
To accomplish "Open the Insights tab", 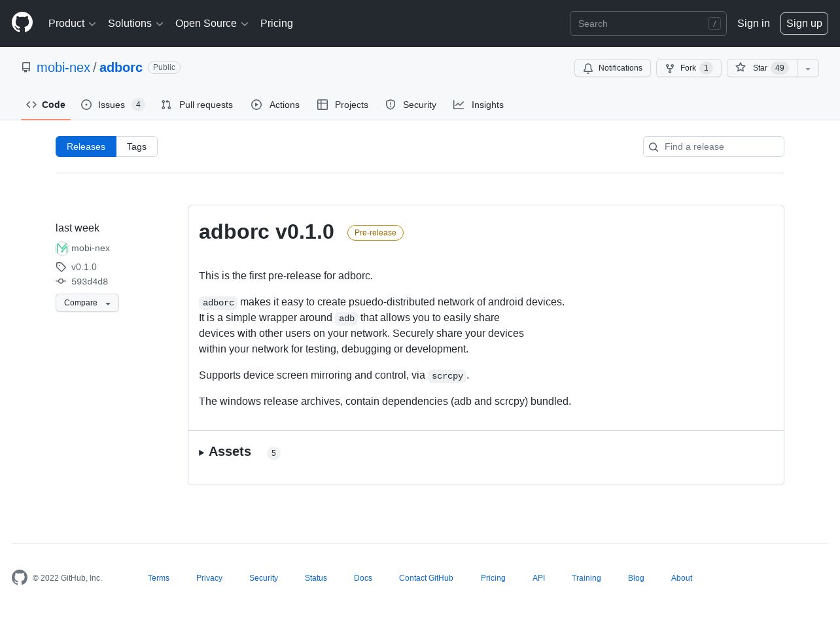I will [479, 105].
